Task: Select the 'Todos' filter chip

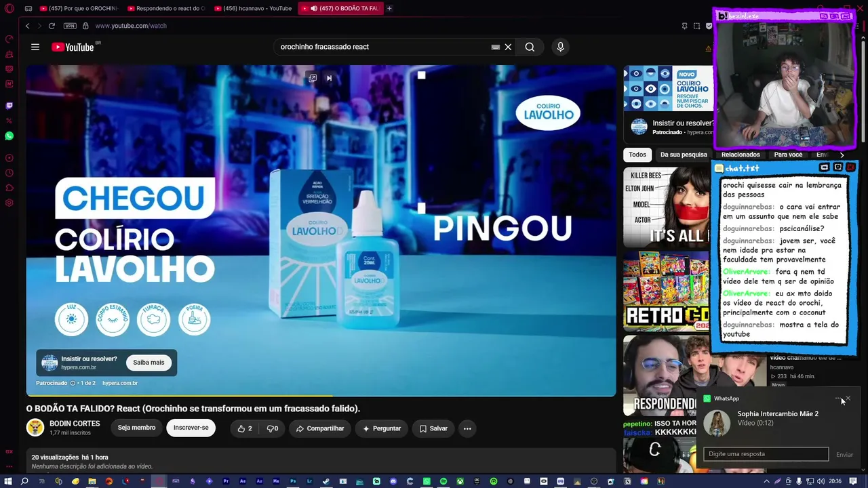Action: coord(637,155)
